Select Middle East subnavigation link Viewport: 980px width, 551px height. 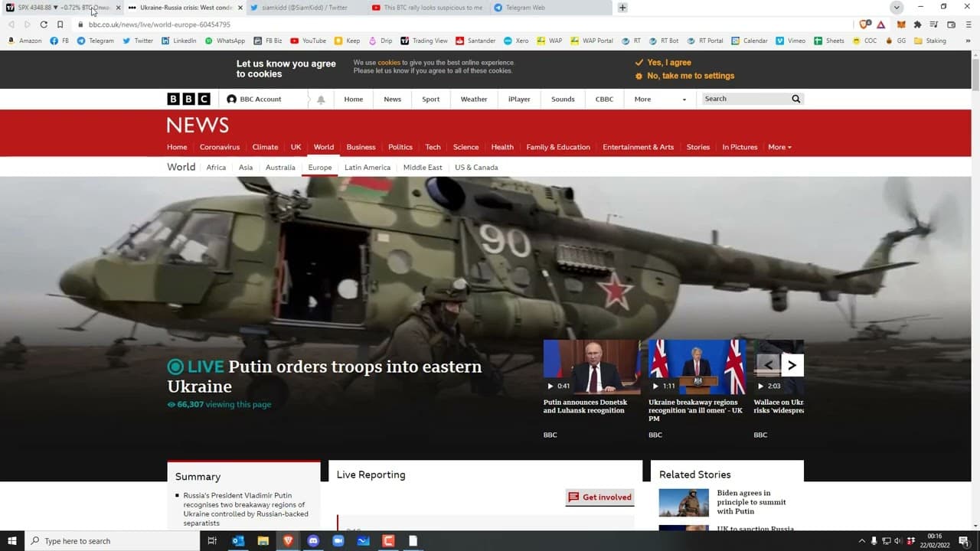(423, 168)
